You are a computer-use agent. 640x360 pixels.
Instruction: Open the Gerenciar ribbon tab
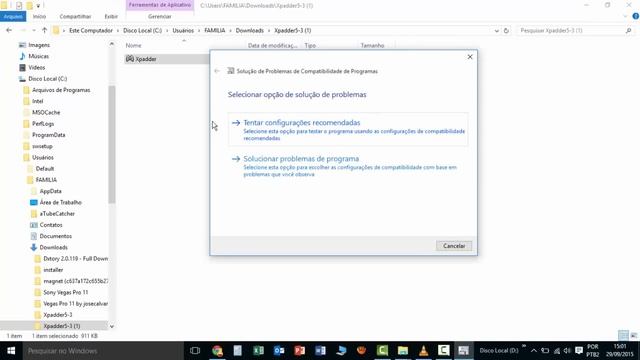pos(160,16)
